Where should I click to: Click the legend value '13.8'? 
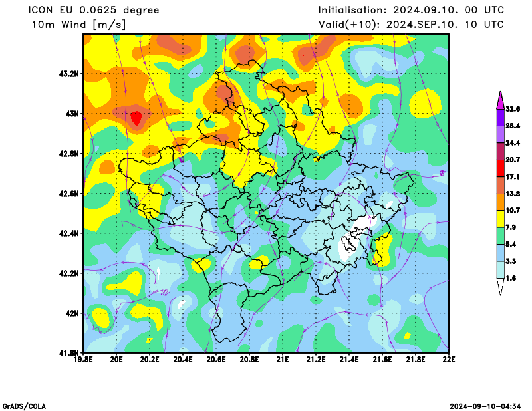pos(513,194)
